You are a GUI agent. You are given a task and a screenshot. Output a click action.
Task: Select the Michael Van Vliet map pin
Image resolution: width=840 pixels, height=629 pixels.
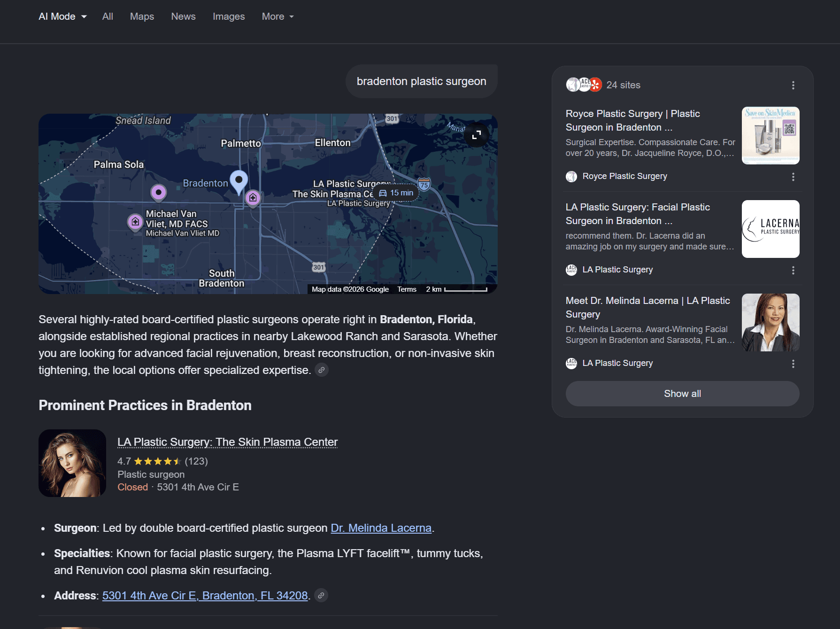pos(135,222)
